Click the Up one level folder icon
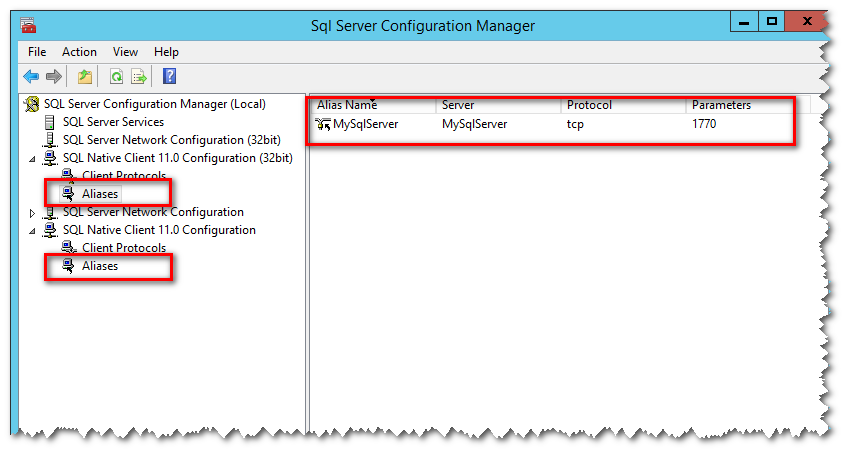This screenshot has width=848, height=455. coord(85,76)
